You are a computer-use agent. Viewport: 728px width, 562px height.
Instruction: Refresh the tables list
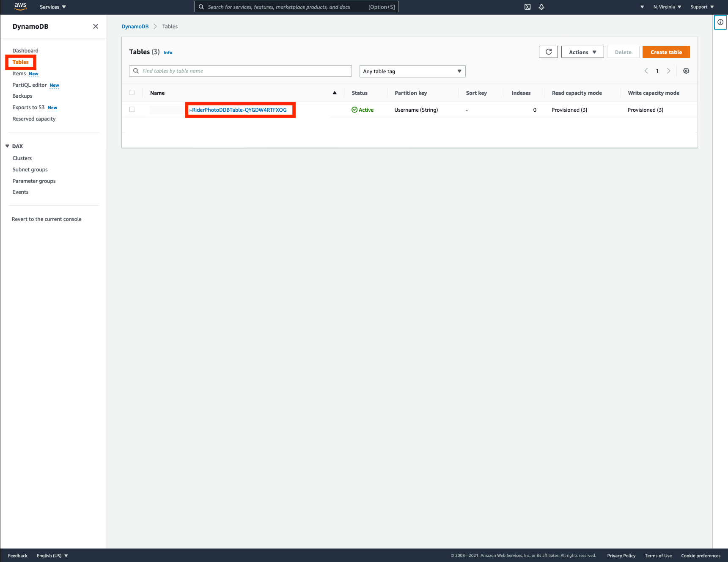(x=548, y=52)
